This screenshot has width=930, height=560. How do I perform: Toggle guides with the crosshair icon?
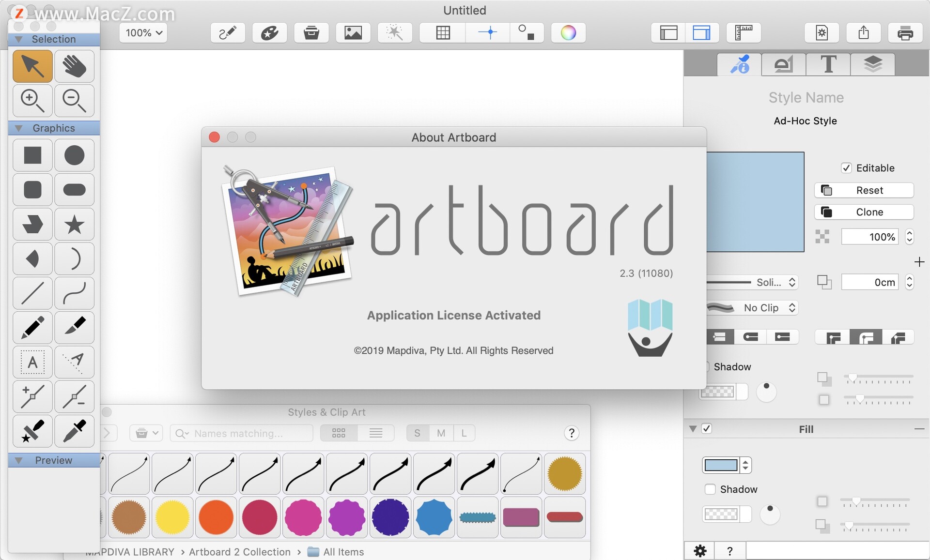488,33
